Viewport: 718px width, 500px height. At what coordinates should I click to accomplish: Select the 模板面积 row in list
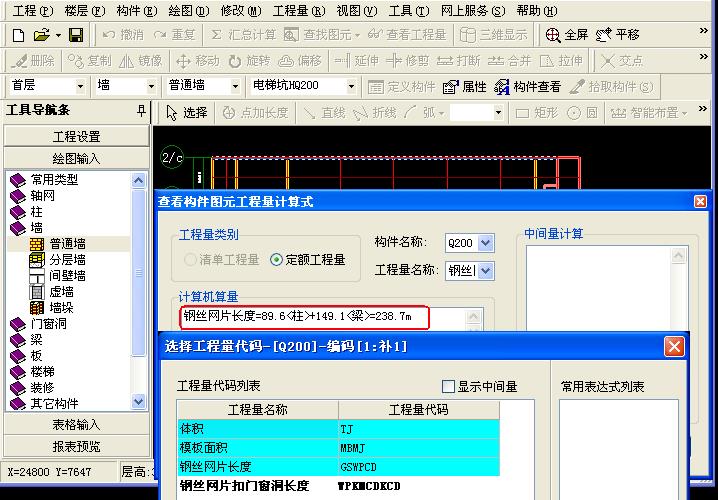pos(258,447)
